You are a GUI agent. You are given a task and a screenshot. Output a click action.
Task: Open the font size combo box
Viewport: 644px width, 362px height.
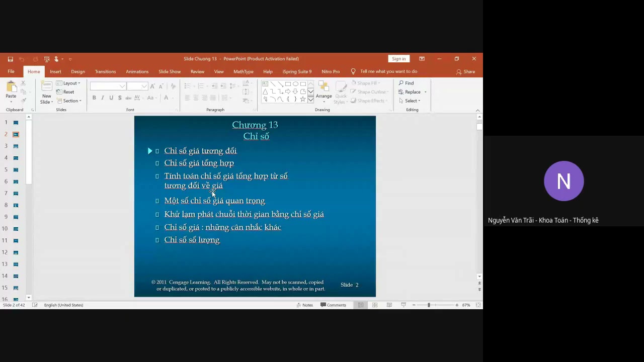coord(137,86)
